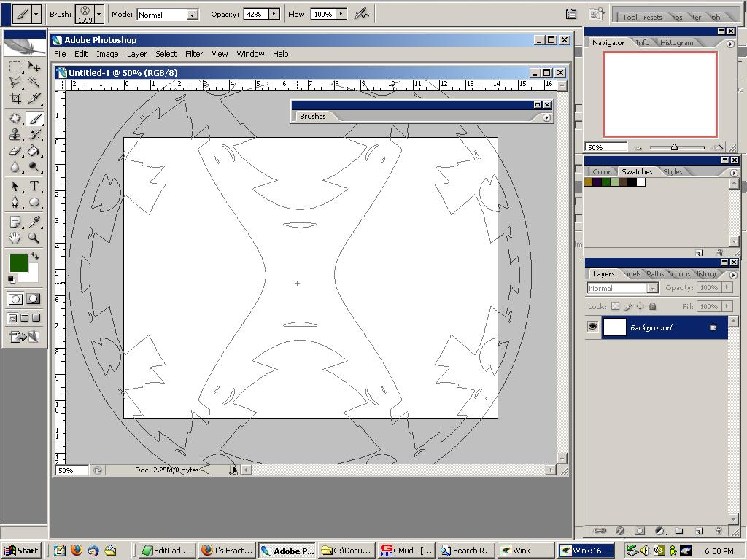Open the Windows Start button
Image resolution: width=747 pixels, height=560 pixels.
[22, 551]
